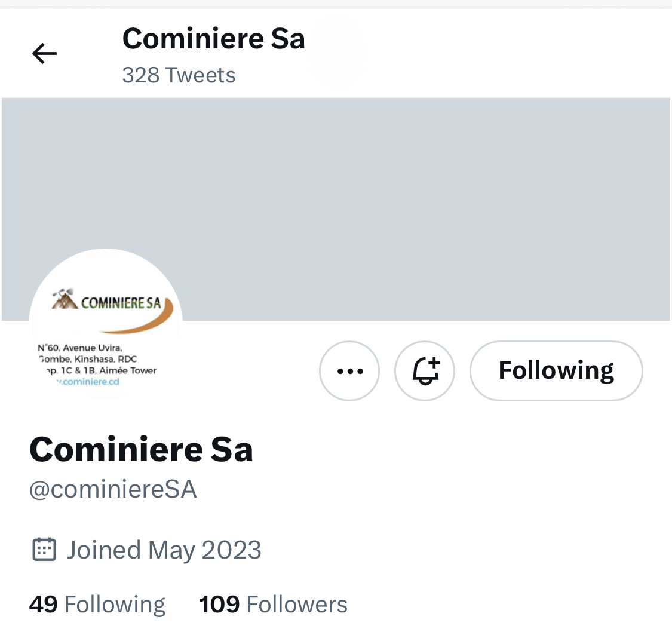Click the Avenue Uvira address line

pyautogui.click(x=80, y=348)
